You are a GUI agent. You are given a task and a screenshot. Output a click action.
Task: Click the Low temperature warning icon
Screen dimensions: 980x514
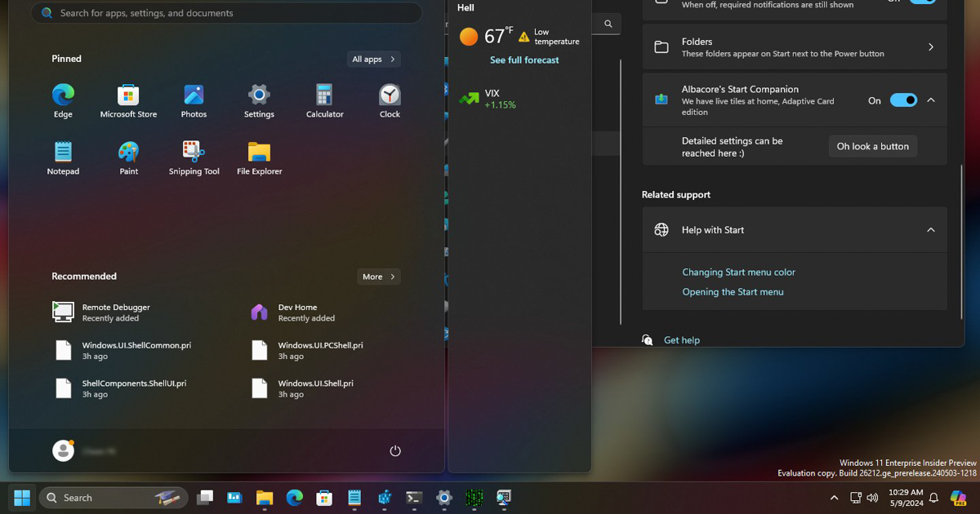524,37
